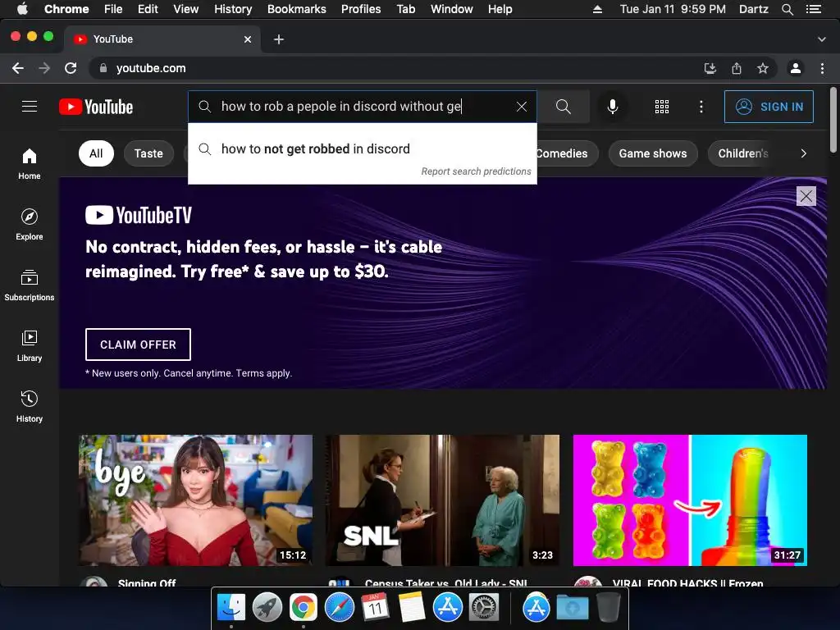Open Trash in the Dock

pos(608,607)
